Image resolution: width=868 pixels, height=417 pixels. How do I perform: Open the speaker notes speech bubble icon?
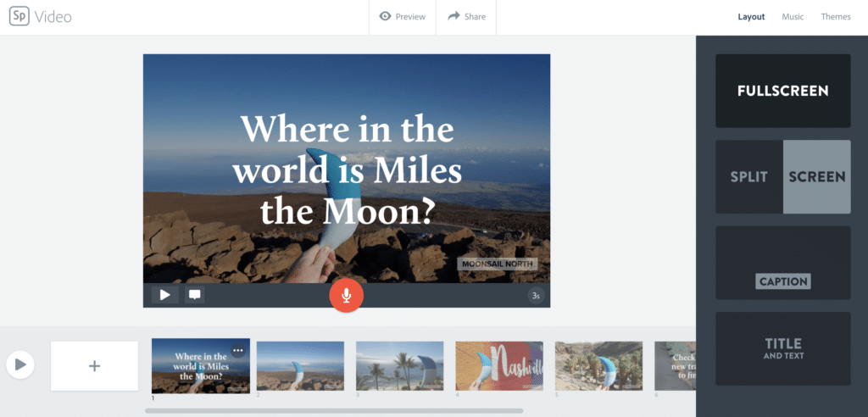tap(194, 295)
